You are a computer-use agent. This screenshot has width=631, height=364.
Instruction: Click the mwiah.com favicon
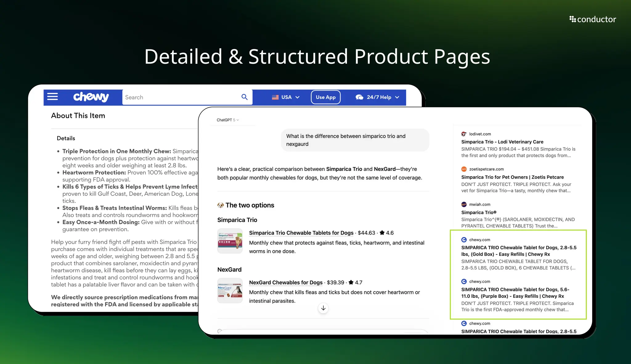click(464, 204)
